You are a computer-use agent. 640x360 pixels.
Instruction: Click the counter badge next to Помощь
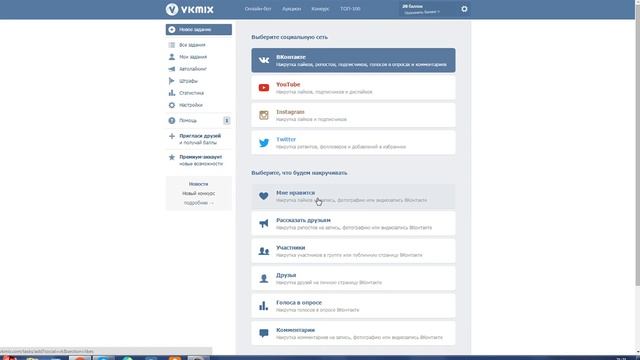pos(227,120)
